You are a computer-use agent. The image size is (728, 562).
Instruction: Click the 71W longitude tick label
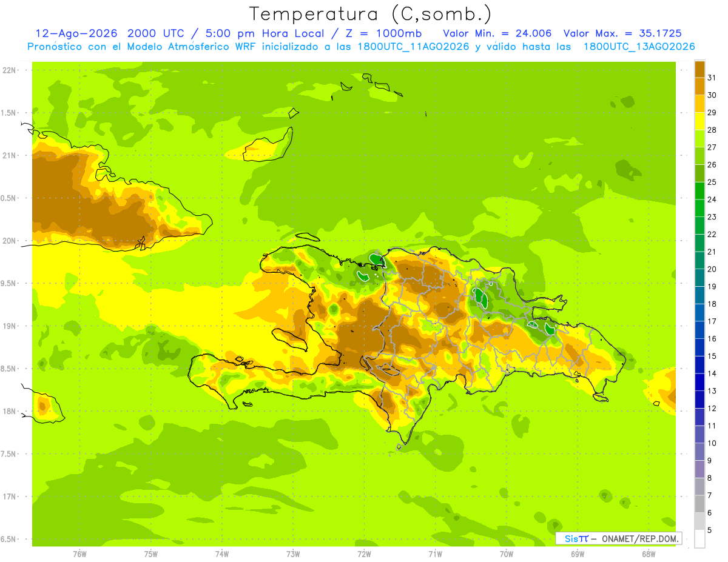435,554
